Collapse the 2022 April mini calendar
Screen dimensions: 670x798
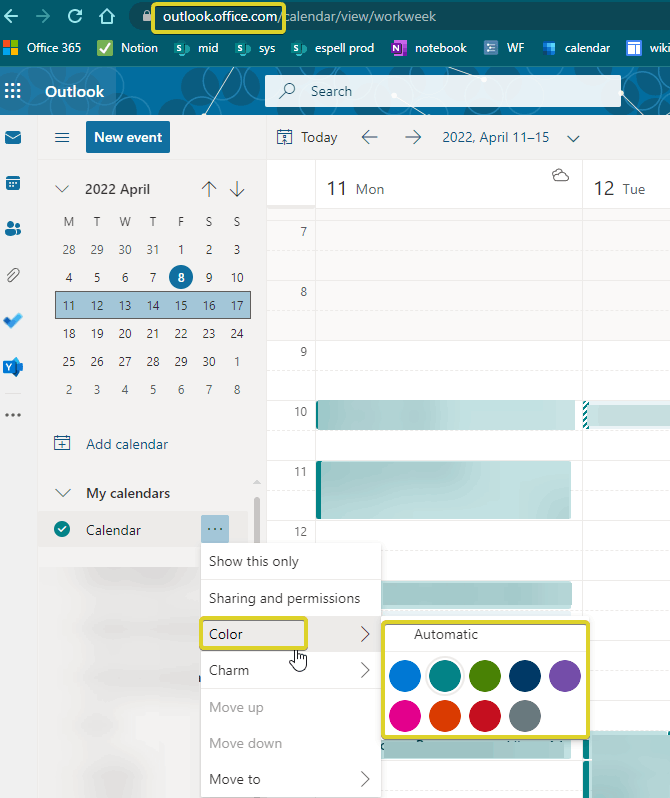coord(62,189)
